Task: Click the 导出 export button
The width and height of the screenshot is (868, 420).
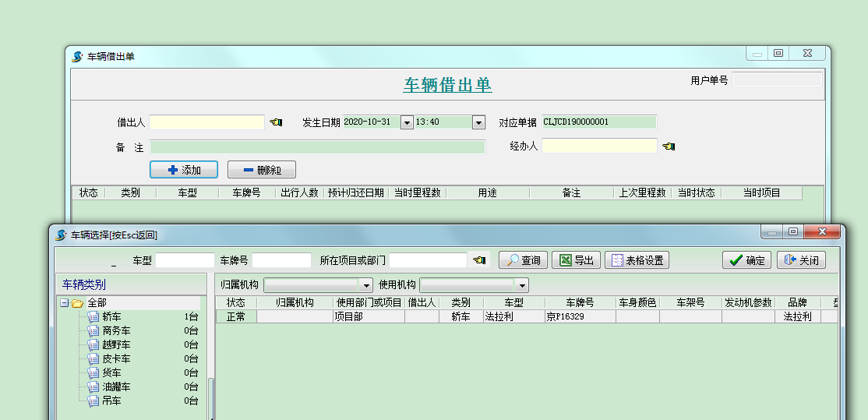Action: (576, 260)
